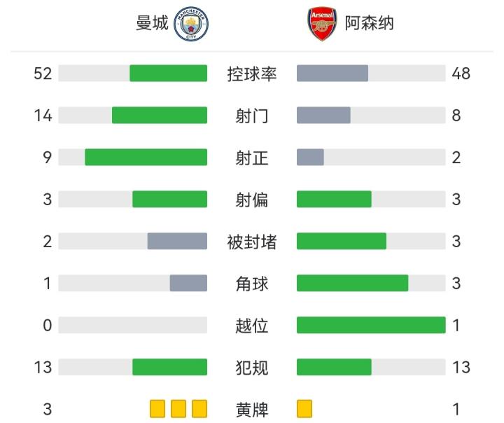504x423 pixels.
Task: Click the 犯规 fouls label
Action: click(252, 368)
